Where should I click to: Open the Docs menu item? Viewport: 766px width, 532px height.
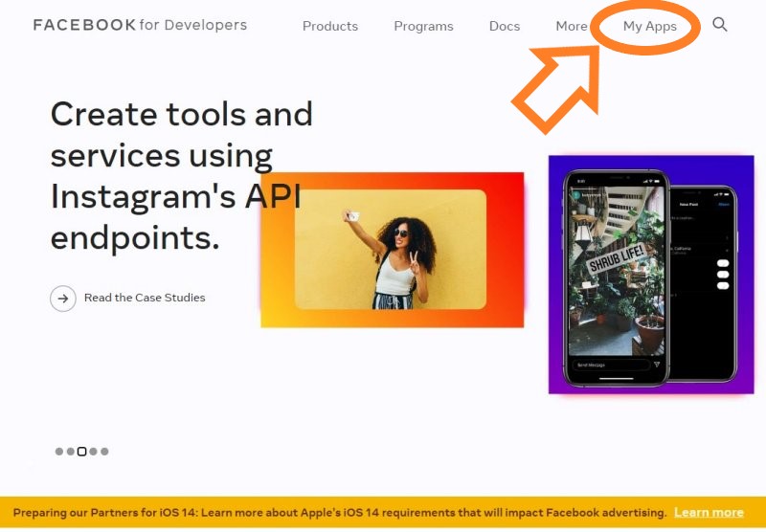coord(505,26)
